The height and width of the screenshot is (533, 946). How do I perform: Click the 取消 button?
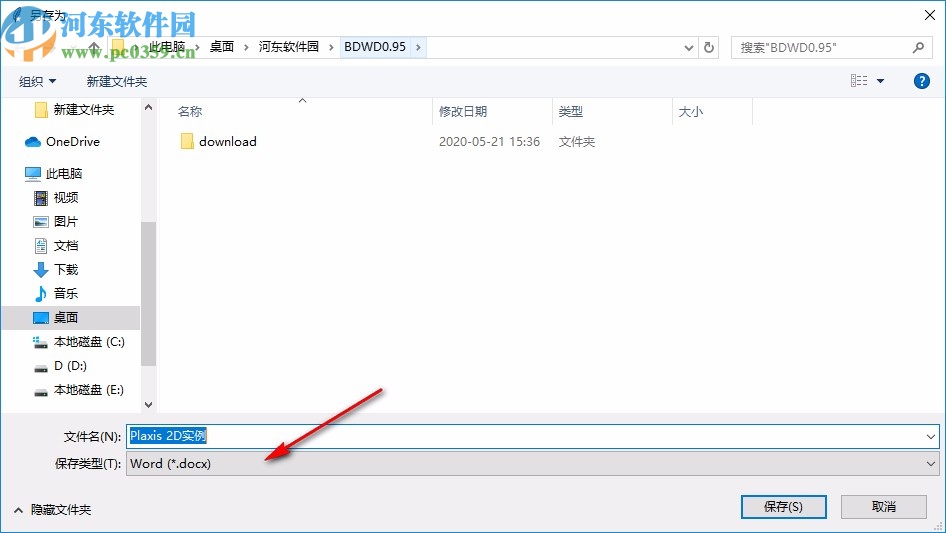tap(883, 506)
